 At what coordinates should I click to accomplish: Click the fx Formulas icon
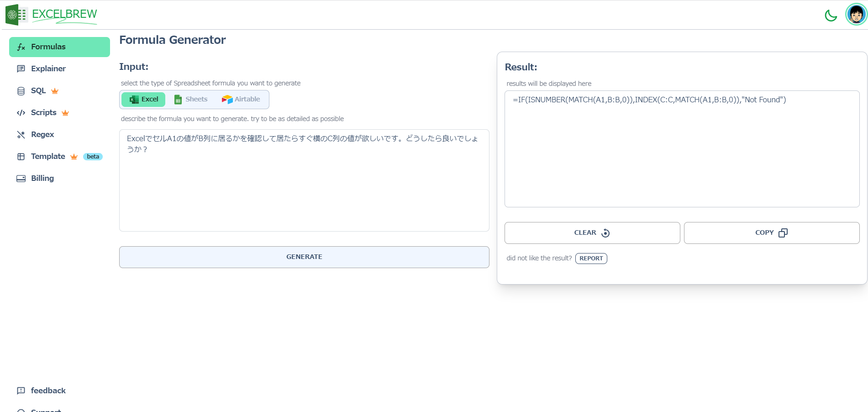point(21,47)
